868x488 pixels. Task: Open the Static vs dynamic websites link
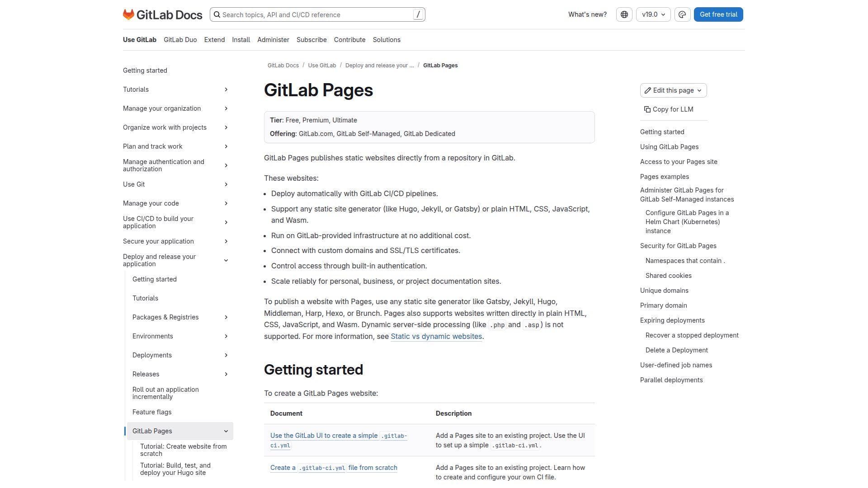pos(436,336)
